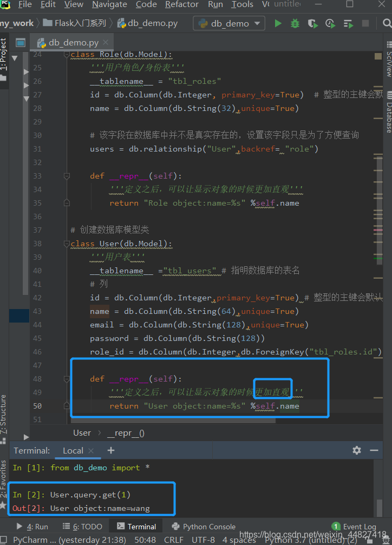This screenshot has width=392, height=545.
Task: Open Terminal settings gear icon
Action: pyautogui.click(x=356, y=450)
